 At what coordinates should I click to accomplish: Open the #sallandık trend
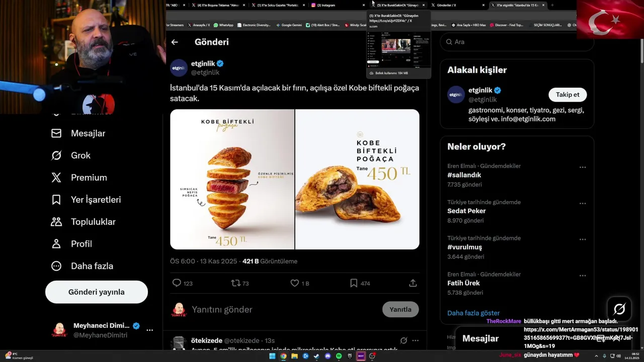(x=464, y=175)
